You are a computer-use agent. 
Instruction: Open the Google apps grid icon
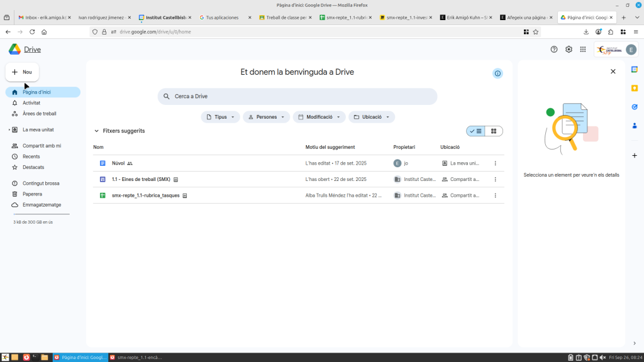point(583,50)
